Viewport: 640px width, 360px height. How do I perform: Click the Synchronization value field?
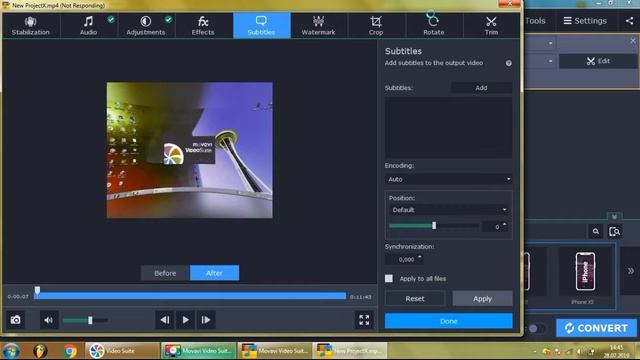pos(403,260)
